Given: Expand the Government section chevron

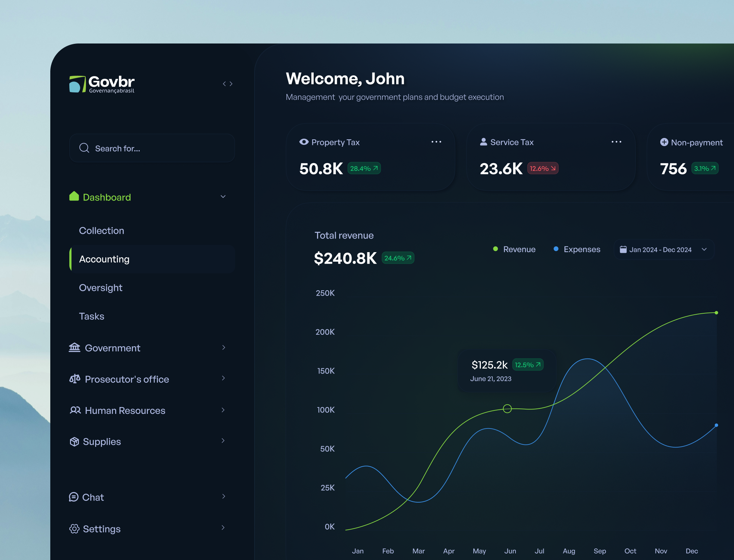Looking at the screenshot, I should coord(223,347).
